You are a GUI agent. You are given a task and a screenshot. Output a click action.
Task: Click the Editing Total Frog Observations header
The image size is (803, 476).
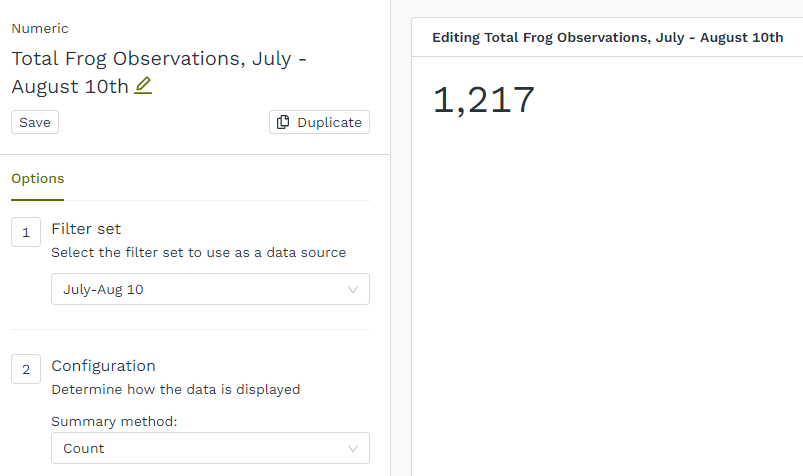coord(607,37)
